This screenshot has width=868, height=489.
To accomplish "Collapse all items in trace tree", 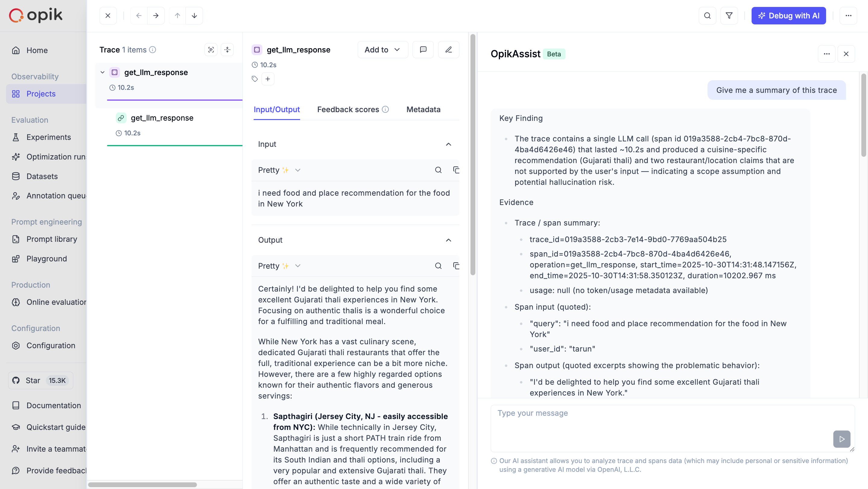I will 227,50.
